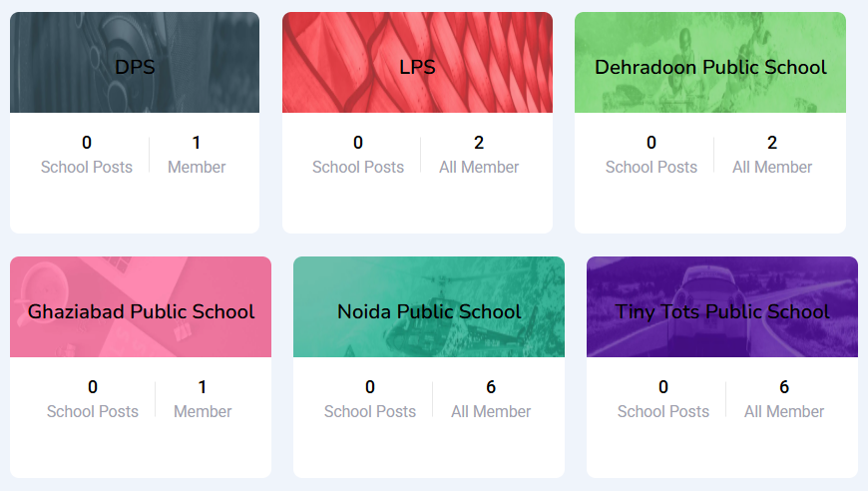View Member count for DPS

(x=197, y=155)
